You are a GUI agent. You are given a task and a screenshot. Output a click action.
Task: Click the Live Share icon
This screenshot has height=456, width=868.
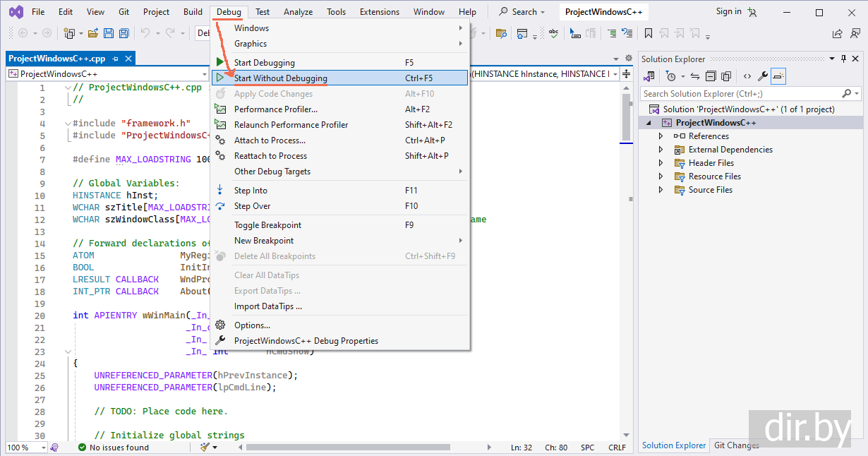coord(837,33)
